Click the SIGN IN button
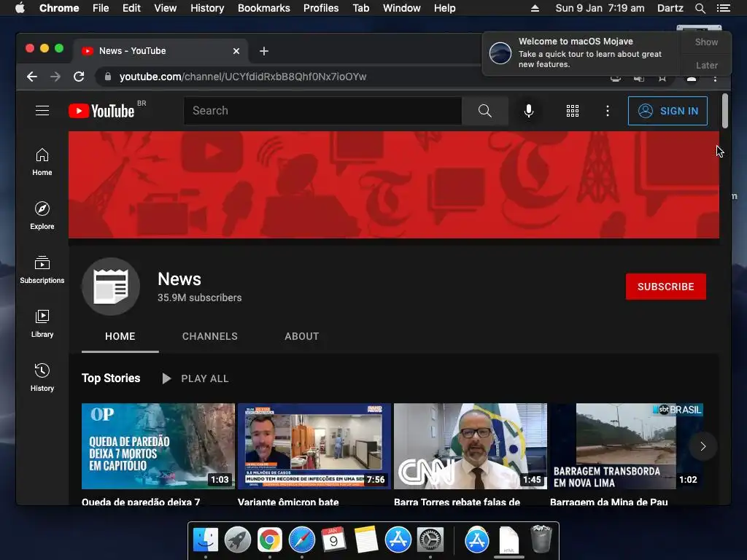The image size is (747, 560). 667,111
